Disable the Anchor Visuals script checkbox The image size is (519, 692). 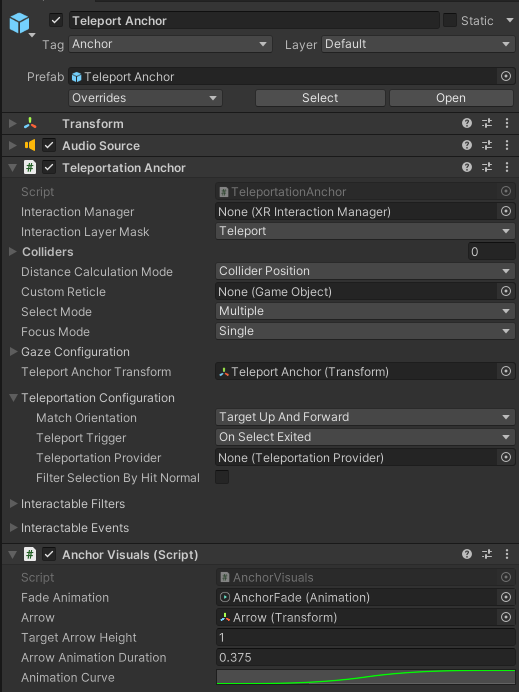(49, 554)
